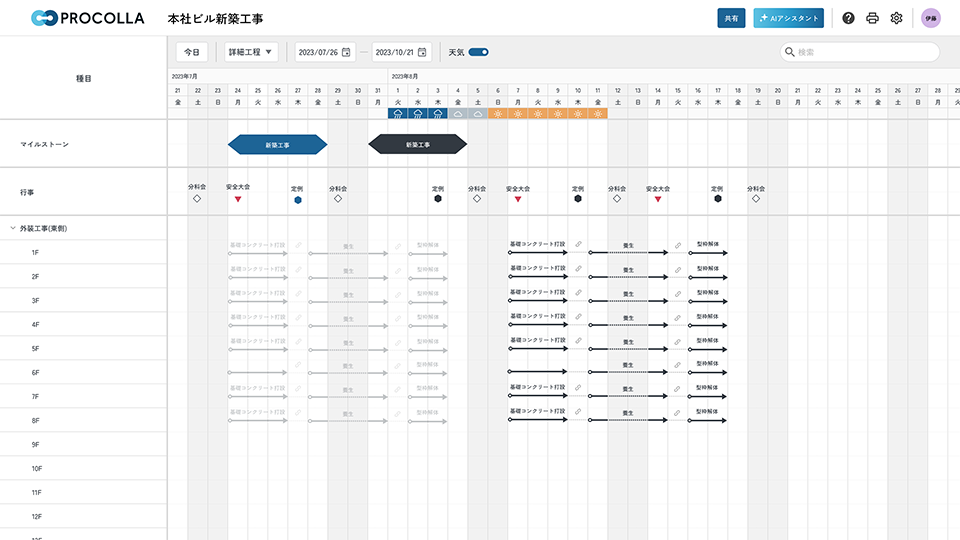Open the 詳細工程 dropdown
The width and height of the screenshot is (960, 540).
click(x=251, y=52)
